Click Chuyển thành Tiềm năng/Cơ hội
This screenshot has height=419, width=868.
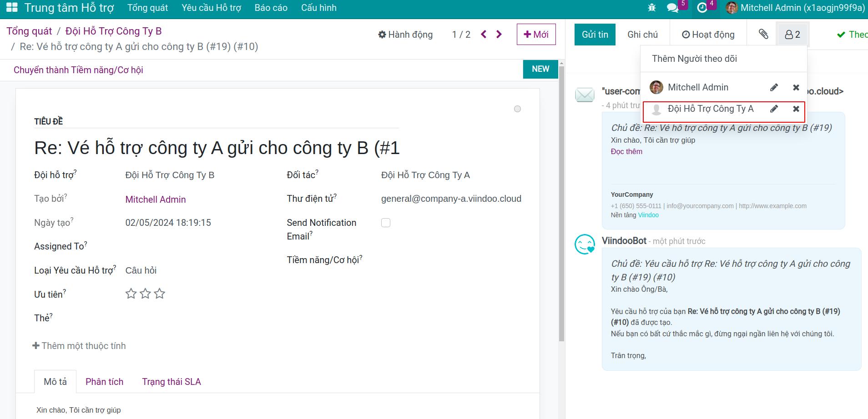point(78,70)
